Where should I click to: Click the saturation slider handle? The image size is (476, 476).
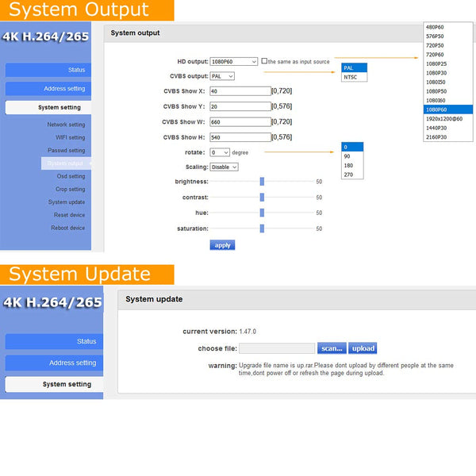click(x=262, y=228)
